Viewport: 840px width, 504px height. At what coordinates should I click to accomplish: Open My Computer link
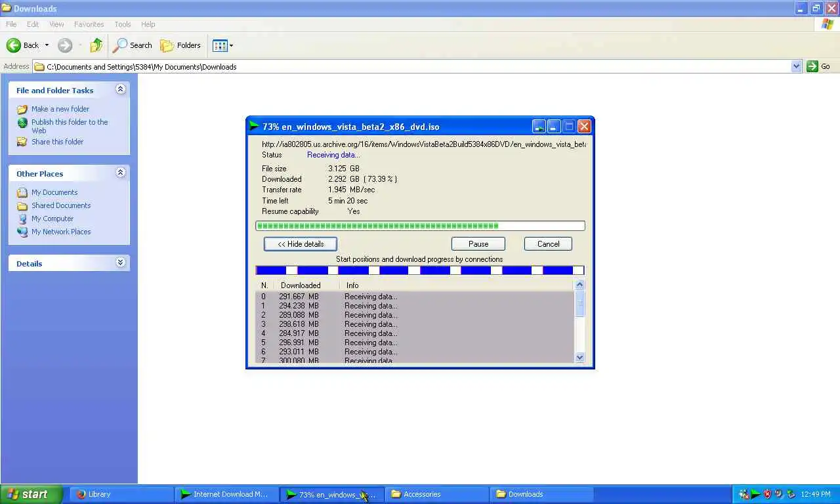pyautogui.click(x=52, y=219)
